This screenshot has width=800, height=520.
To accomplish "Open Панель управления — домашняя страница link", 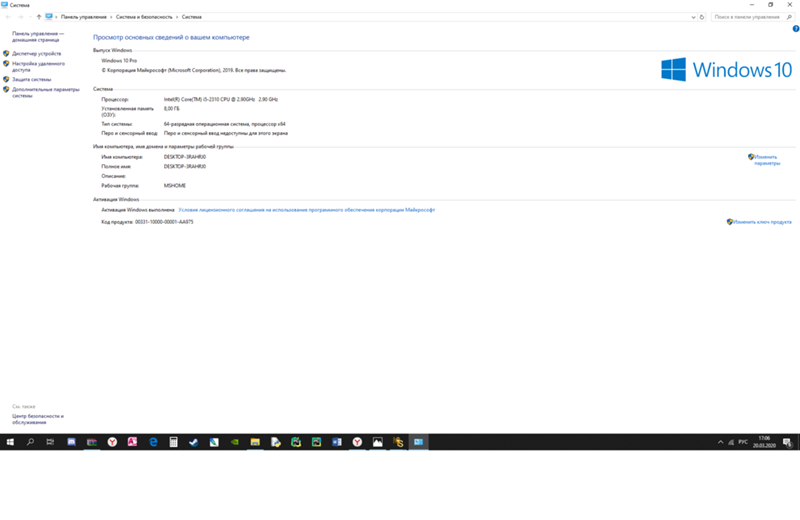I will [38, 37].
